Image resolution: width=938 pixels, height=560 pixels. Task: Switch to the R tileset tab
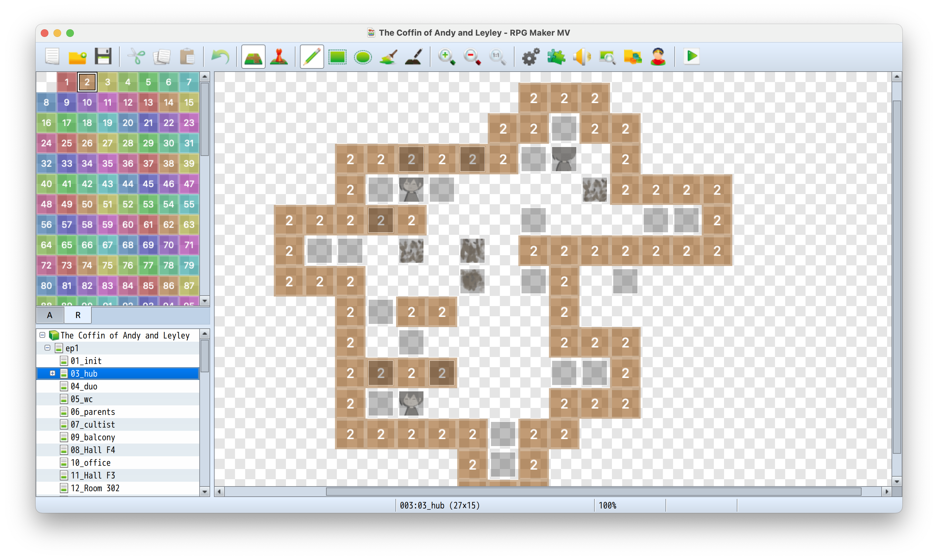[77, 315]
